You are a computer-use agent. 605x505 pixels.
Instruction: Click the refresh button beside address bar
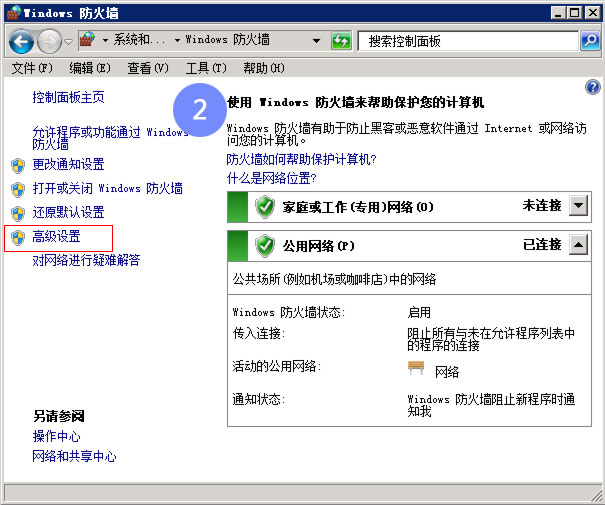(341, 41)
